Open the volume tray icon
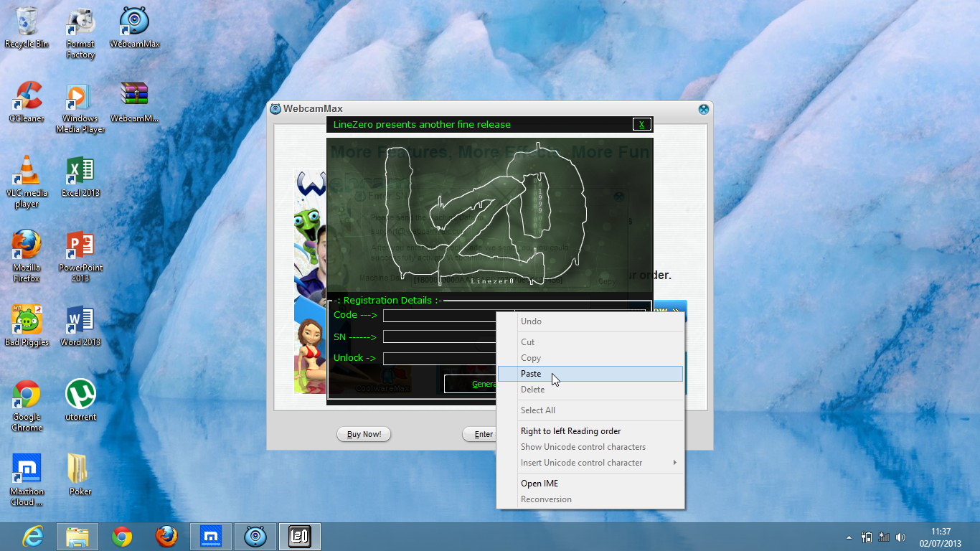The height and width of the screenshot is (551, 980). tap(901, 537)
